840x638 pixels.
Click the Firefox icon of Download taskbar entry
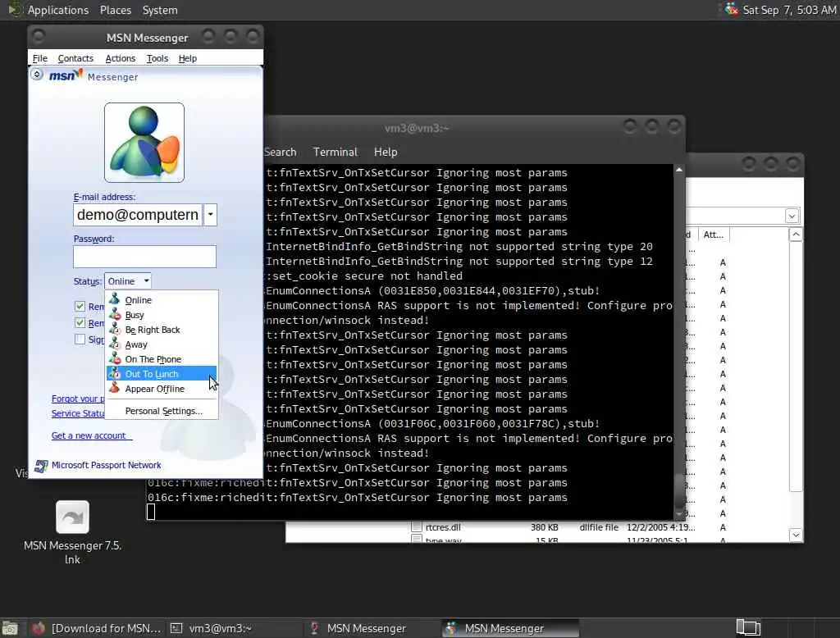click(38, 628)
